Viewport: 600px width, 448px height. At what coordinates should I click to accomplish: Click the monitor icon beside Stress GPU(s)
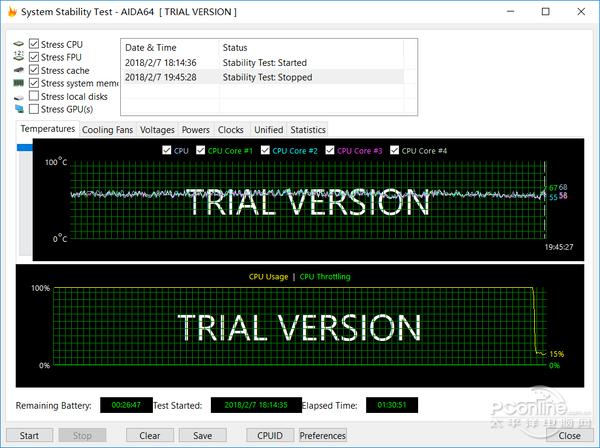point(18,109)
